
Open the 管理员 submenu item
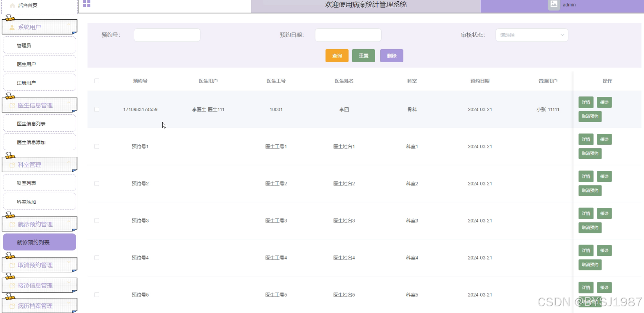point(40,45)
